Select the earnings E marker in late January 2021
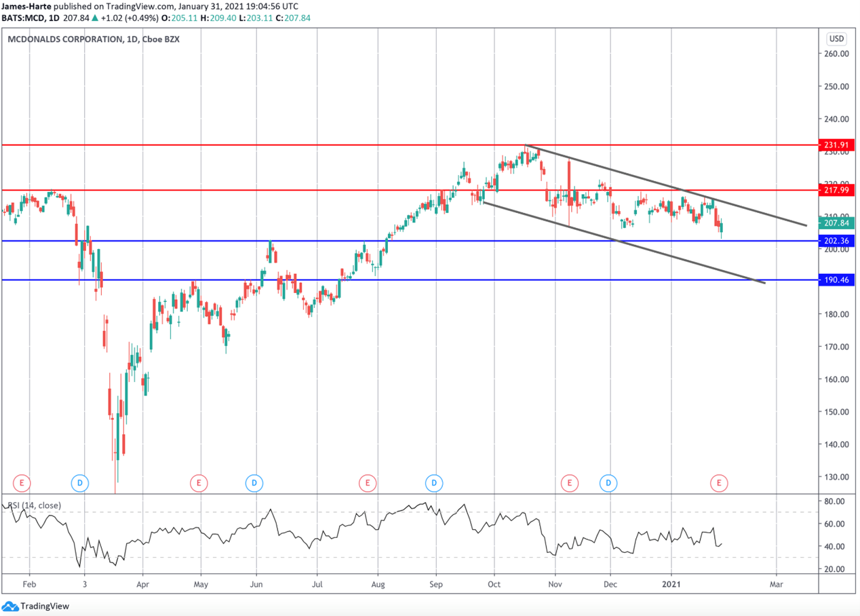The width and height of the screenshot is (860, 616). click(719, 483)
